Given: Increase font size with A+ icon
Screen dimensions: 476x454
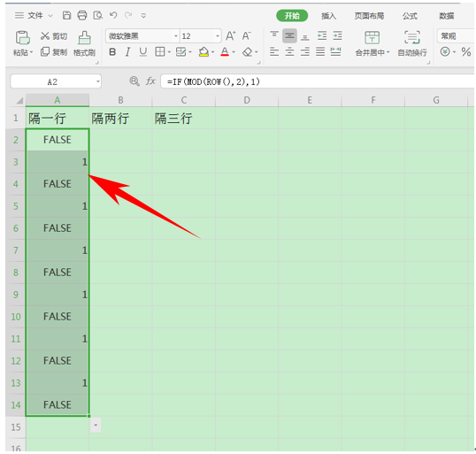Looking at the screenshot, I should 230,35.
